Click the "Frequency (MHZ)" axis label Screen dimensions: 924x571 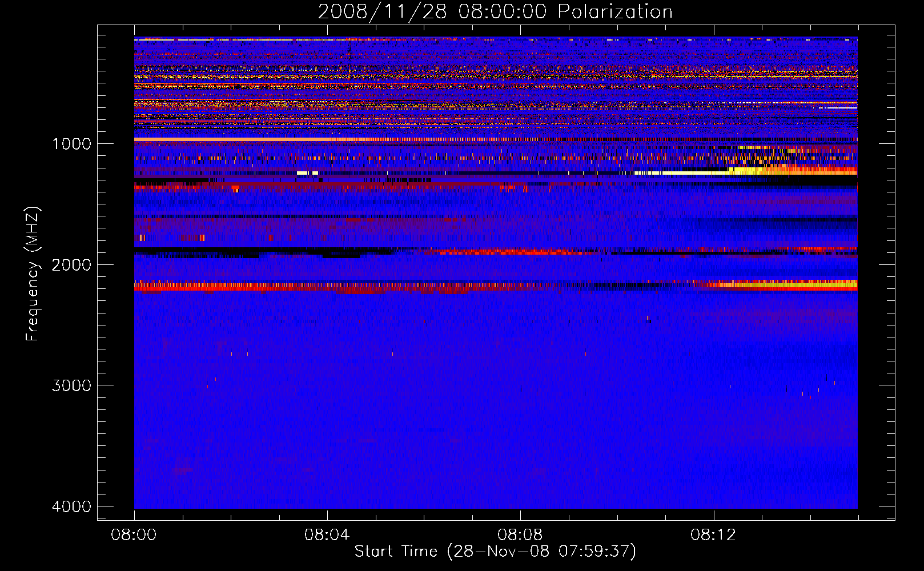click(x=33, y=274)
